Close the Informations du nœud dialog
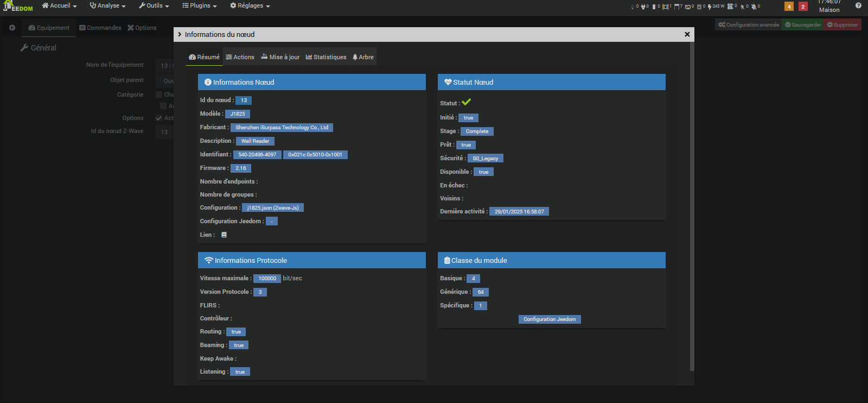The image size is (868, 403). tap(687, 34)
